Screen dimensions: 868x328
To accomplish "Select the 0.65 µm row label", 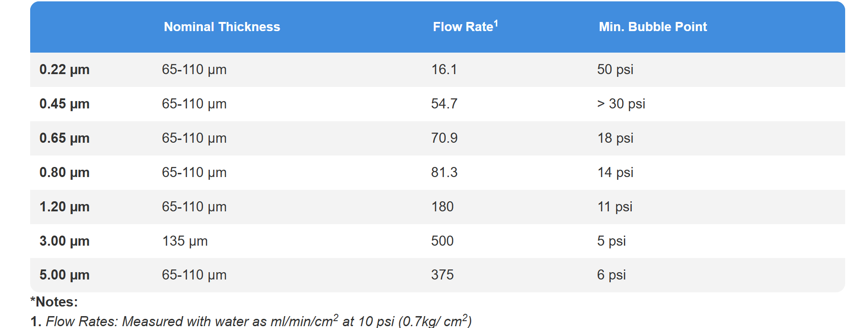I will pyautogui.click(x=64, y=138).
